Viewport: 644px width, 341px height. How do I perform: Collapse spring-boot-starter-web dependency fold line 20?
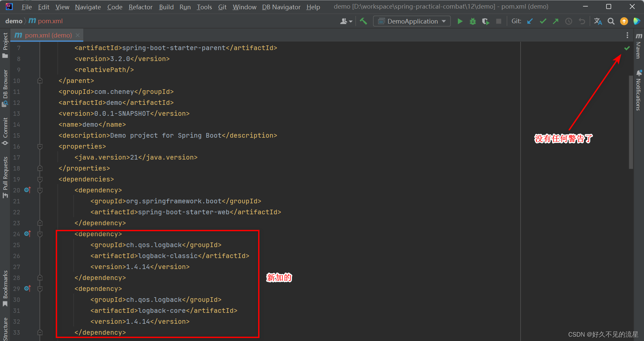[40, 190]
